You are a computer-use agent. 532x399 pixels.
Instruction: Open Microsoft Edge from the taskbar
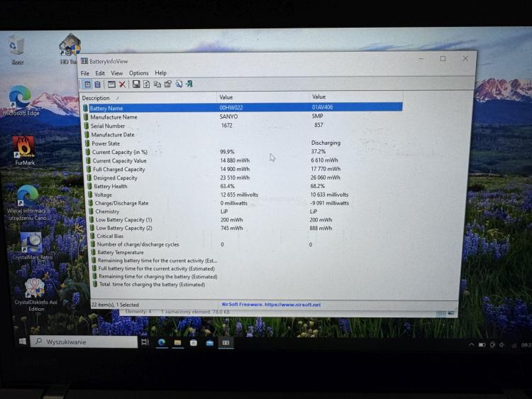click(x=162, y=342)
